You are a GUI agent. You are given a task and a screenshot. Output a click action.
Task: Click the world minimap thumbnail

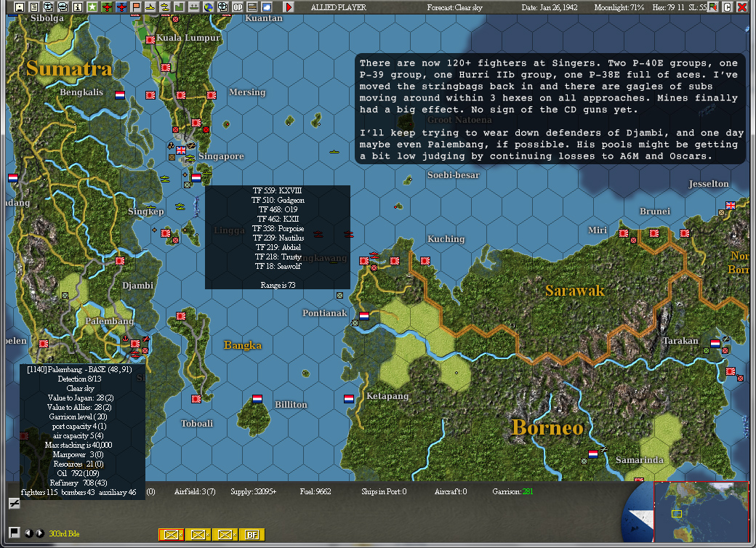701,512
